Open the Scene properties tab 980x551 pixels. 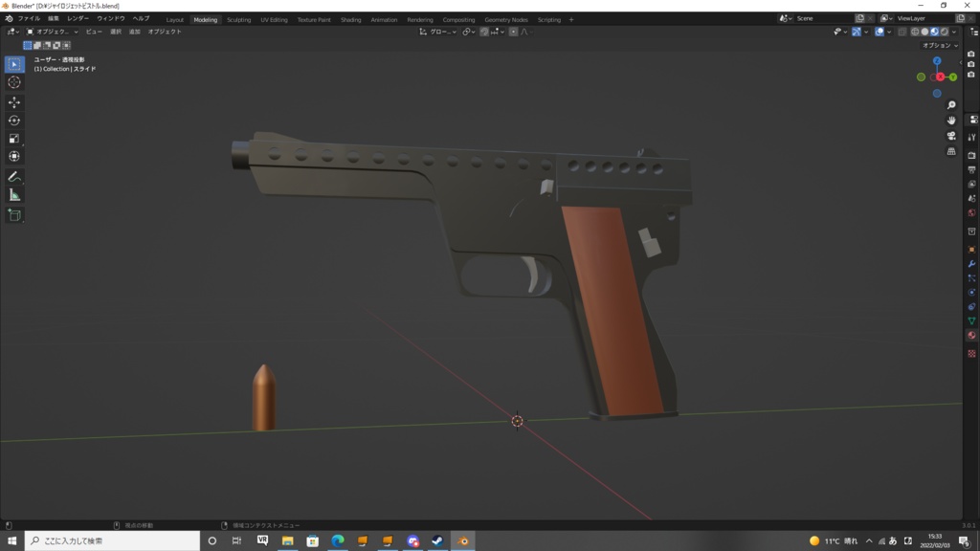pyautogui.click(x=972, y=199)
